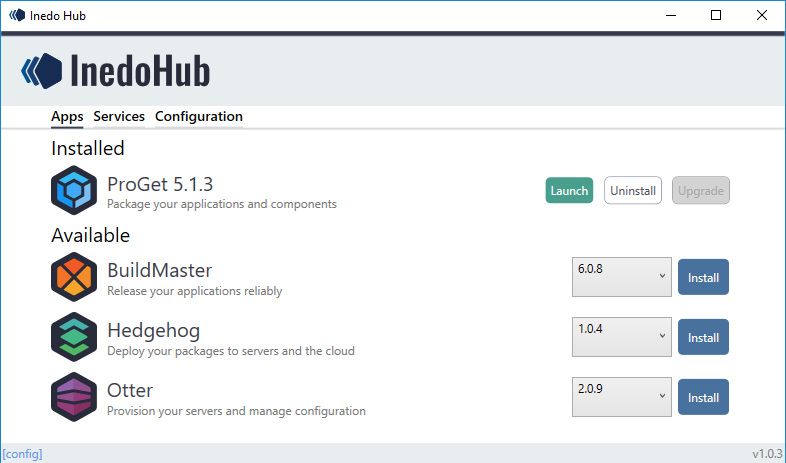This screenshot has height=463, width=786.
Task: Click the InedoHub logo in header
Action: pos(116,71)
